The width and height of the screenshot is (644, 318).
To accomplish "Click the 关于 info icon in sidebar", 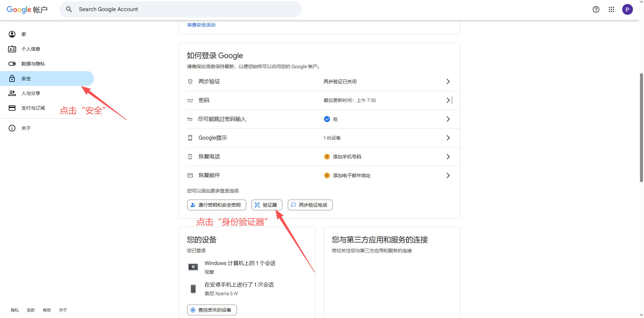I will click(x=12, y=128).
